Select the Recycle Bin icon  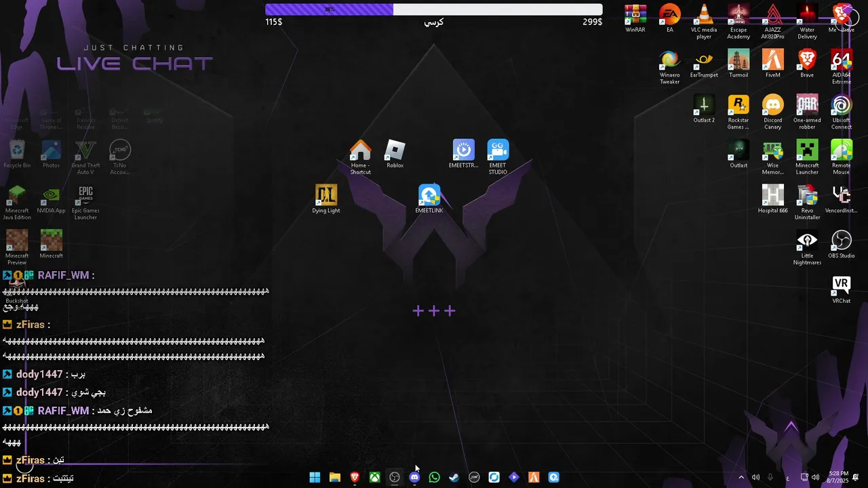tap(17, 155)
